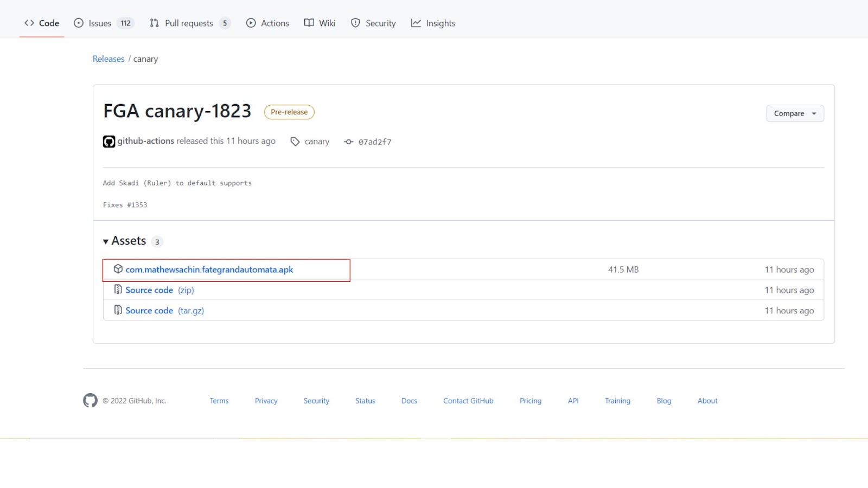The height and width of the screenshot is (488, 868).
Task: Open the API footer link
Action: 573,401
